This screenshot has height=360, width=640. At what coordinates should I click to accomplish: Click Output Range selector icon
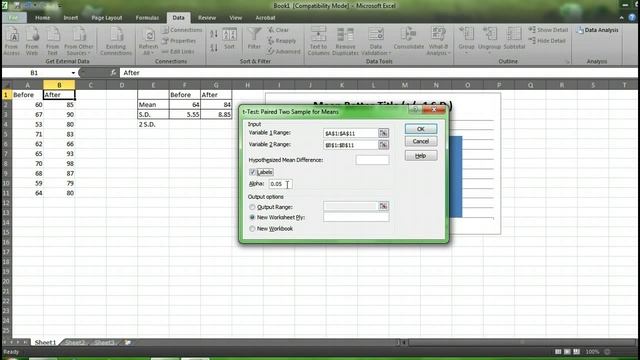tap(383, 206)
